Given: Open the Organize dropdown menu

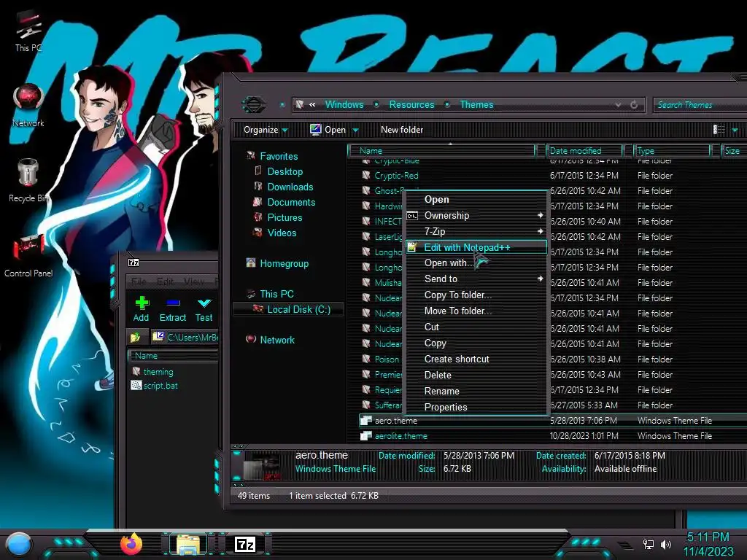Looking at the screenshot, I should (x=266, y=130).
